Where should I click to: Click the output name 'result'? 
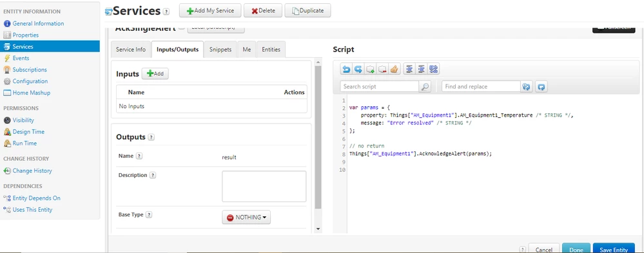(229, 158)
